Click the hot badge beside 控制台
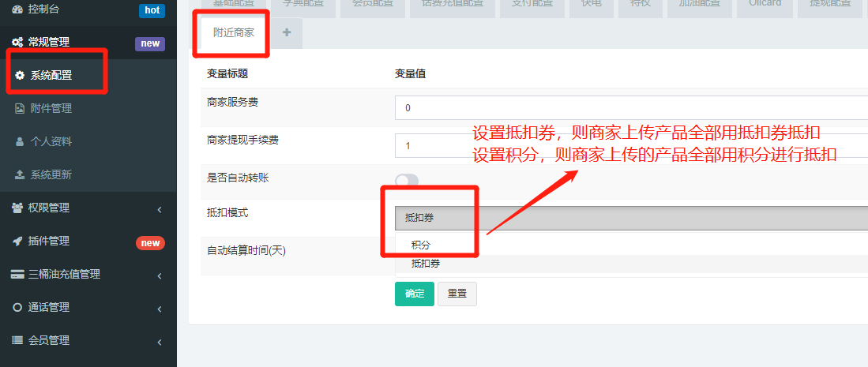Screen dimensions: 868x367 coord(152,10)
